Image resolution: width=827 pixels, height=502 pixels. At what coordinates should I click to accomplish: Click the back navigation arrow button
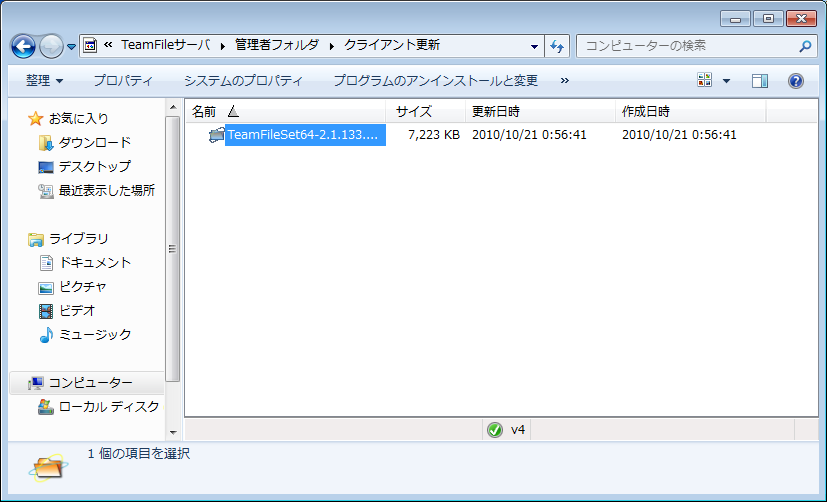point(24,45)
